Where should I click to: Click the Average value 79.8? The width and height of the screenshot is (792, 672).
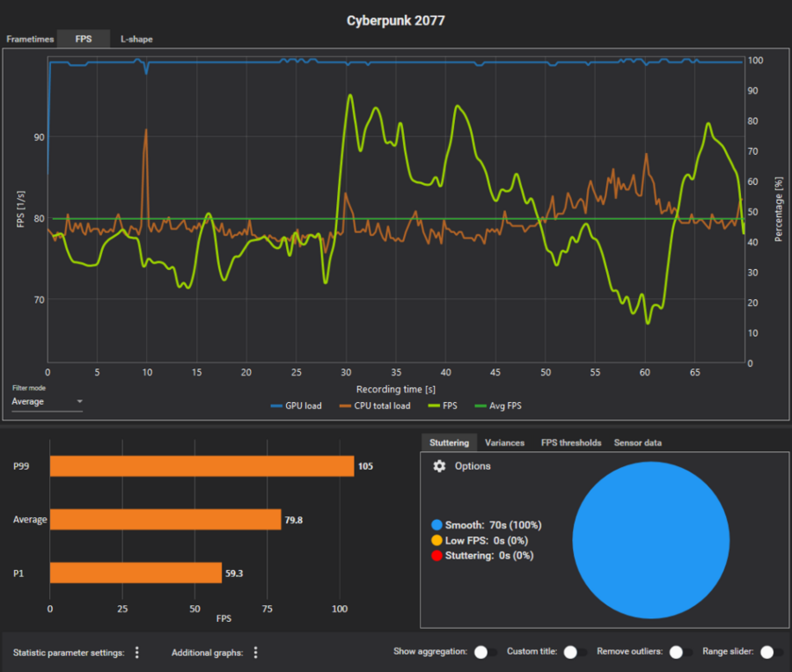(293, 520)
